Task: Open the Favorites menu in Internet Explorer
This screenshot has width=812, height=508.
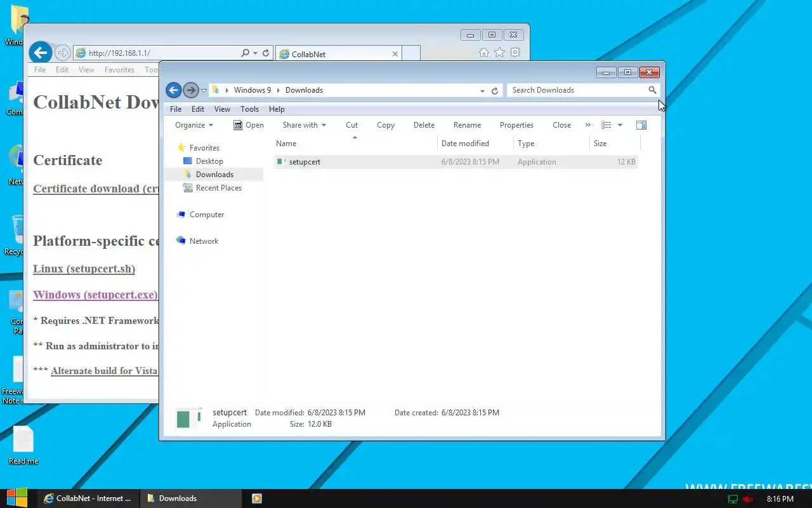Action: [119, 70]
